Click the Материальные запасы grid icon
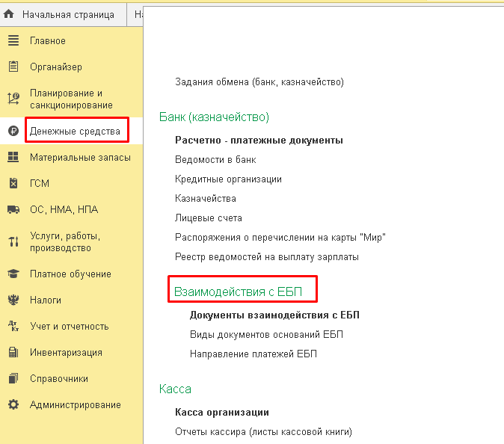504x444 pixels. (x=13, y=157)
